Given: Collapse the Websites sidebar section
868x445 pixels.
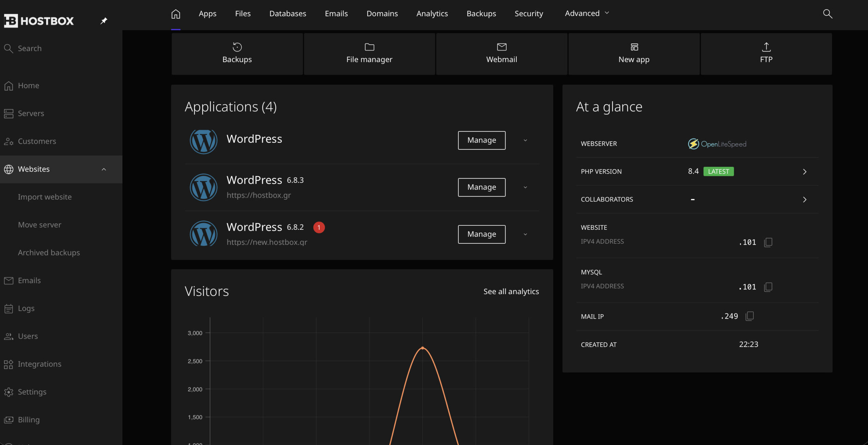Looking at the screenshot, I should 104,169.
